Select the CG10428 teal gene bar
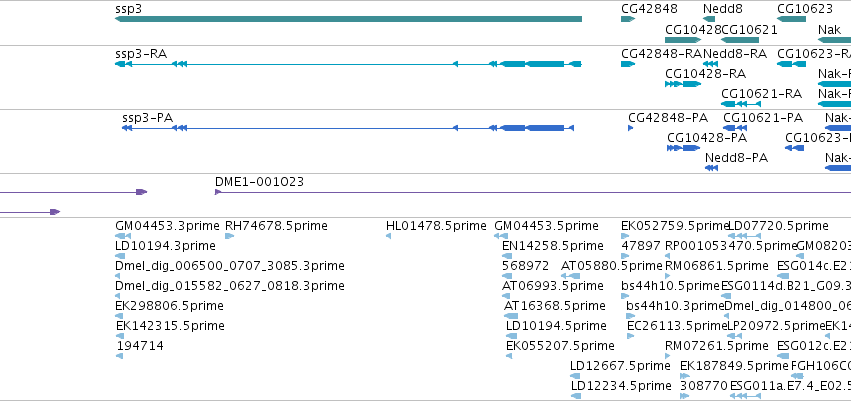 683,40
